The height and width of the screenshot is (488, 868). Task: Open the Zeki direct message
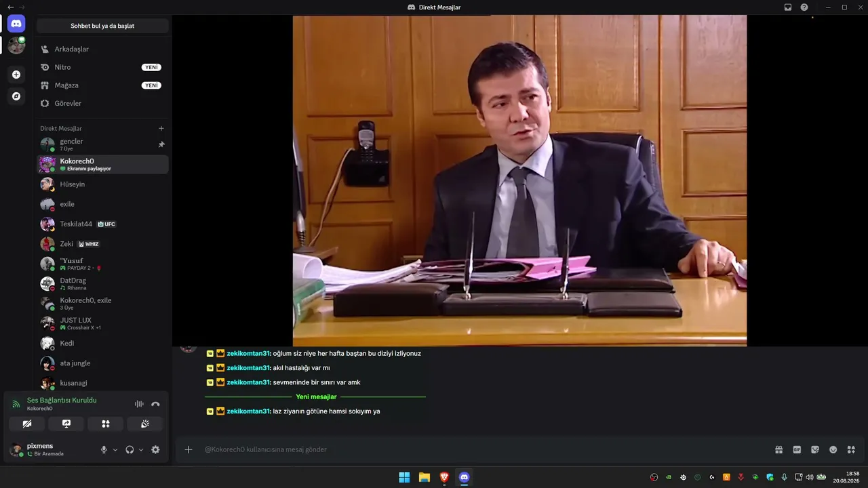pos(102,244)
